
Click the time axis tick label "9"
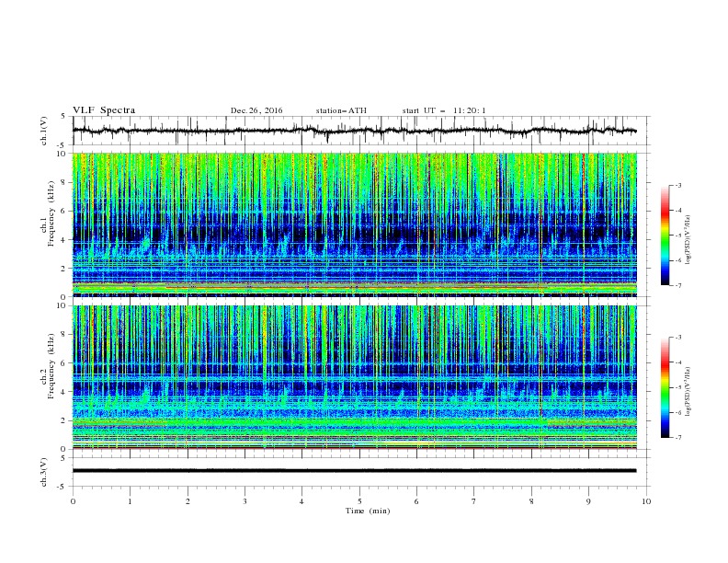[x=588, y=501]
